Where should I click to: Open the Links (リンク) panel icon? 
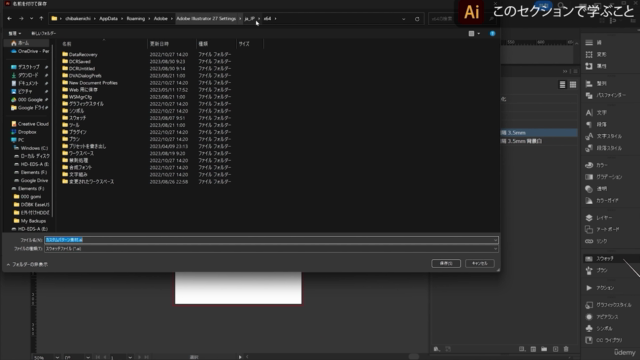(x=589, y=241)
